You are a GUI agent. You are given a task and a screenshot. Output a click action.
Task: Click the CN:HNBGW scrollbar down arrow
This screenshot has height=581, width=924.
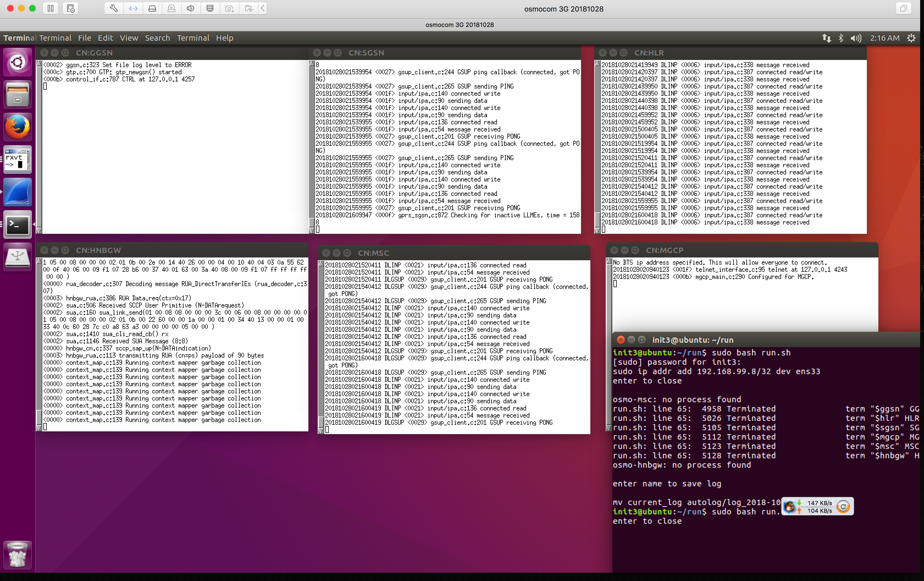pos(39,427)
